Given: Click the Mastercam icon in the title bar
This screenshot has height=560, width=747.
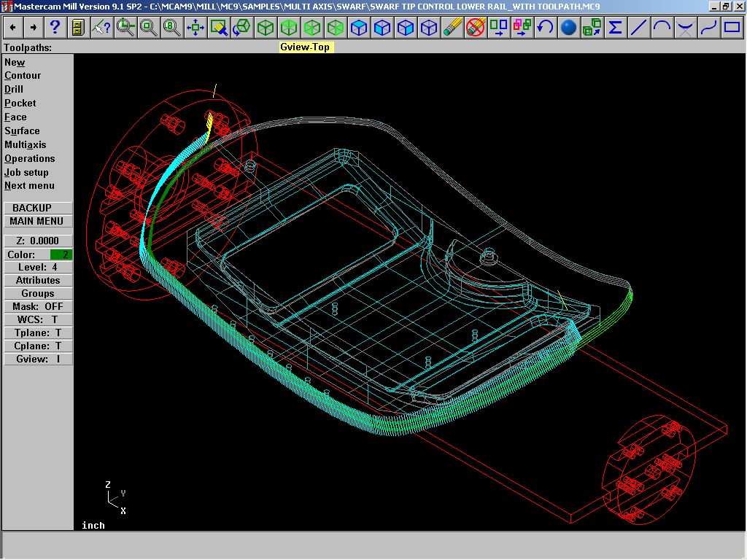Looking at the screenshot, I should pyautogui.click(x=7, y=7).
